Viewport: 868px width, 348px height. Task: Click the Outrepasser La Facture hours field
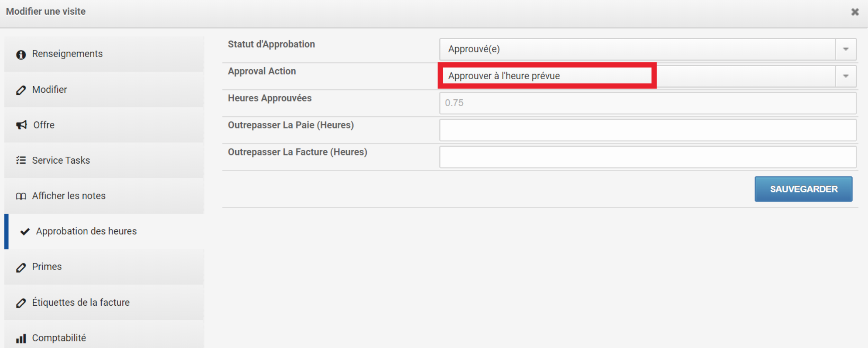point(648,157)
